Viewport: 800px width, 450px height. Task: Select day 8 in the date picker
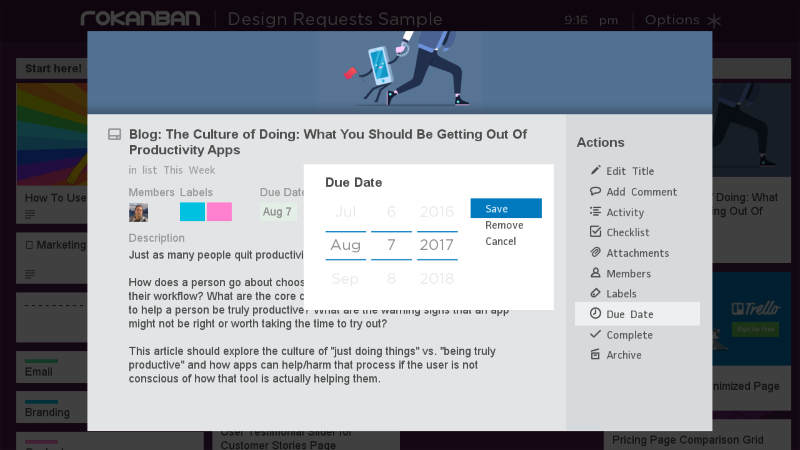pyautogui.click(x=391, y=279)
